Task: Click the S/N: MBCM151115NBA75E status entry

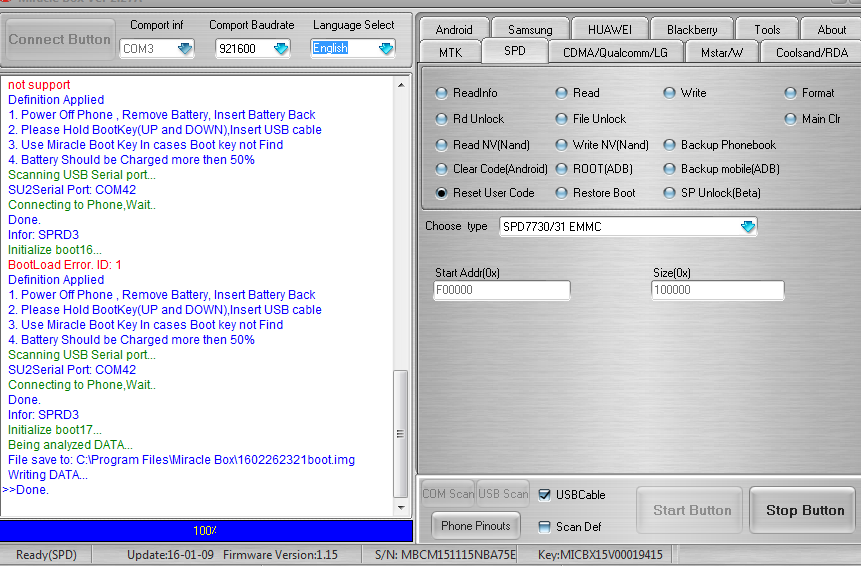Action: 445,555
